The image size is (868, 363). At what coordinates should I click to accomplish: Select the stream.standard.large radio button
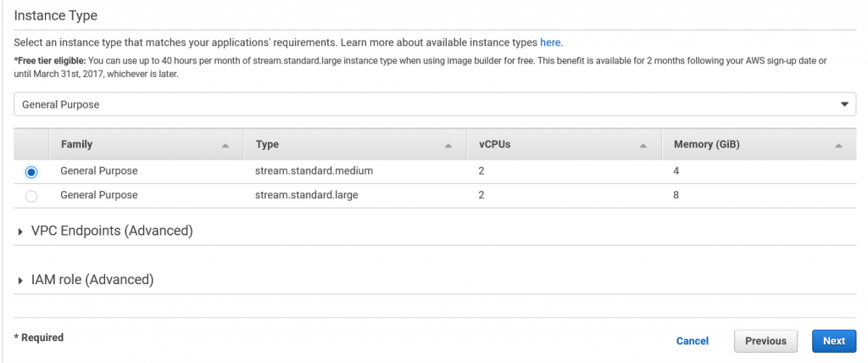pos(31,196)
